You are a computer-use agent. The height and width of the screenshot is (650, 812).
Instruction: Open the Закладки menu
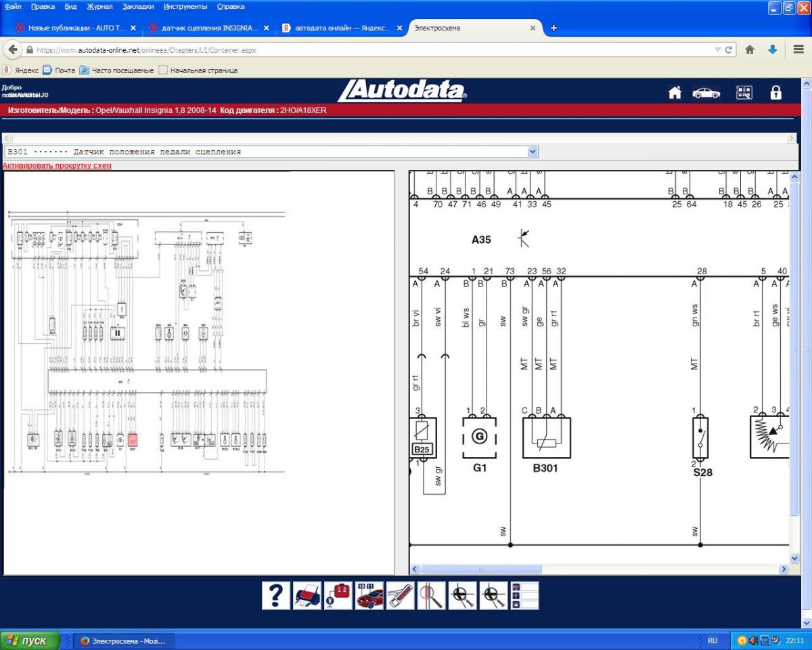tap(138, 7)
